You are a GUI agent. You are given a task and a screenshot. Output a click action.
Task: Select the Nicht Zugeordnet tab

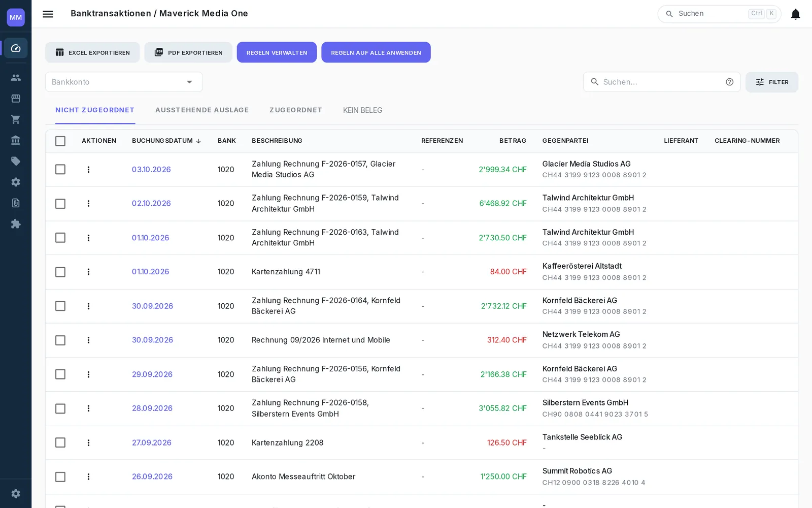[x=95, y=110]
